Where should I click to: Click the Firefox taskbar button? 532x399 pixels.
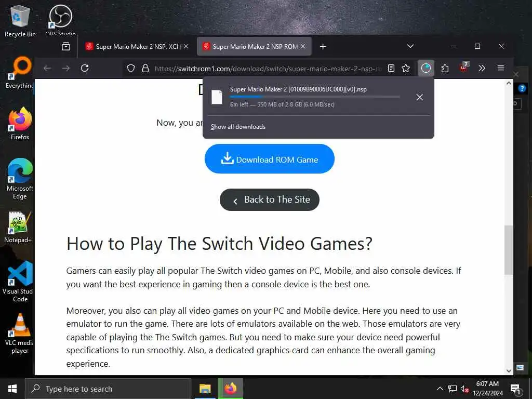coord(230,389)
